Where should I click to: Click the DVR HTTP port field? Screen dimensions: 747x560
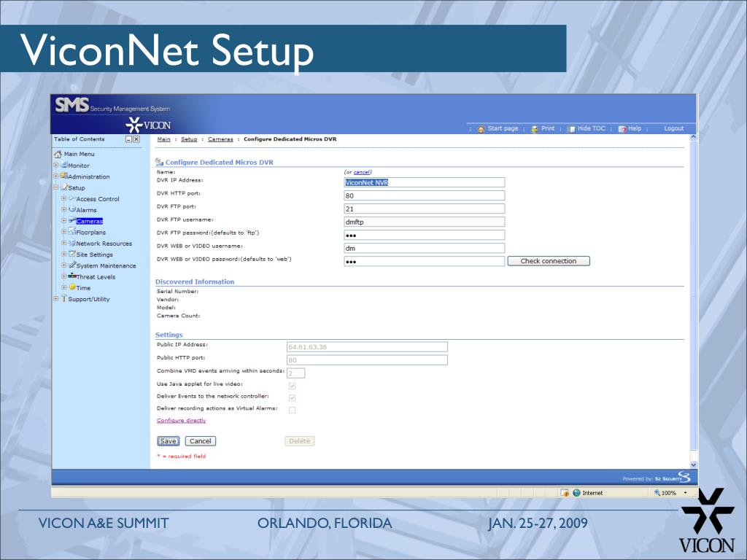(424, 195)
